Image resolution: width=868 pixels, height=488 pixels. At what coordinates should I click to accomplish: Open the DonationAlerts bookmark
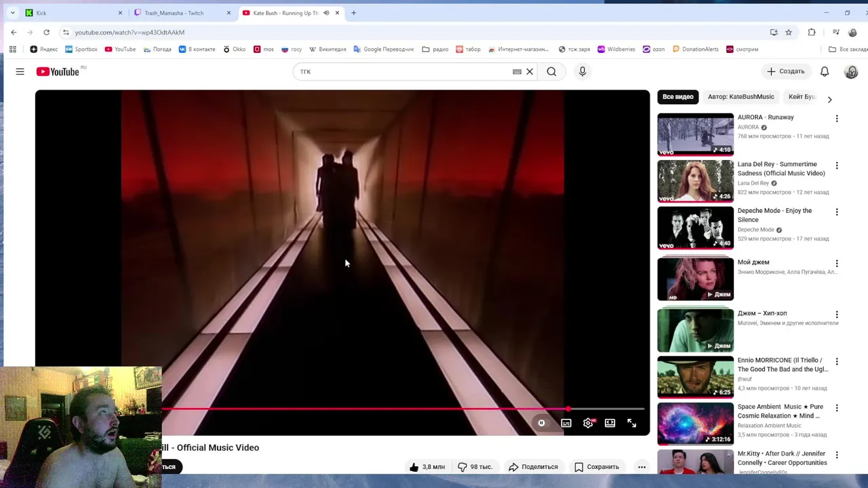pos(695,49)
